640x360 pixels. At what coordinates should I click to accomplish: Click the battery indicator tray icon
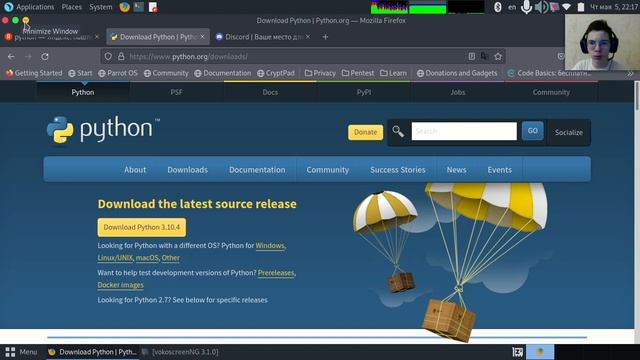pyautogui.click(x=580, y=7)
